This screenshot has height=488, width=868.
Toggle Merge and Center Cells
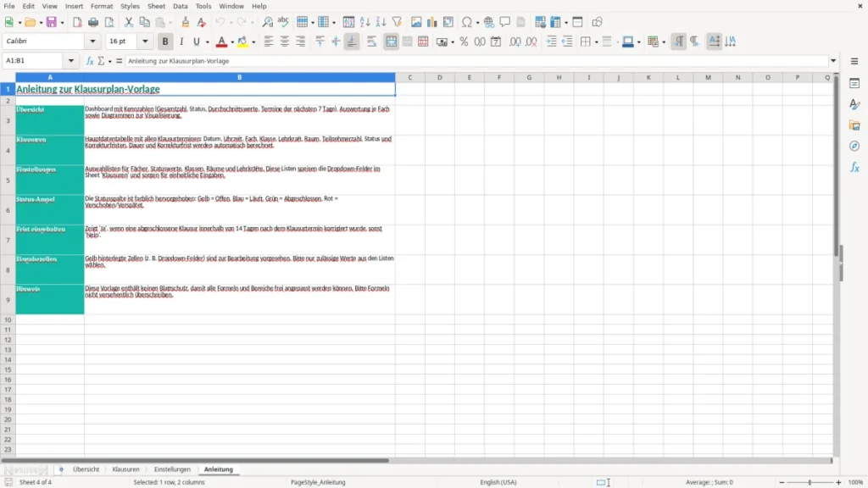click(392, 42)
